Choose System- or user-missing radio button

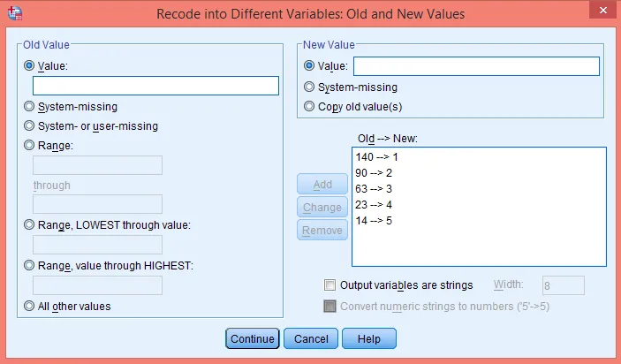pyautogui.click(x=30, y=126)
